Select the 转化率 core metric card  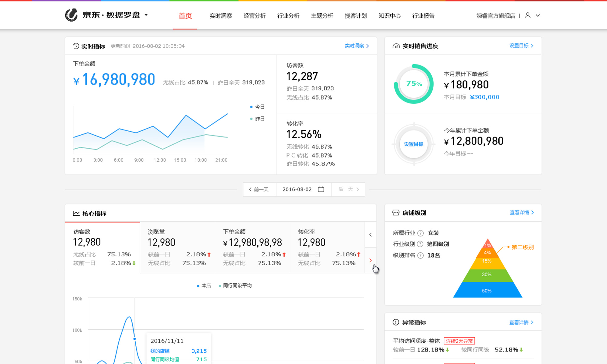[x=327, y=248]
